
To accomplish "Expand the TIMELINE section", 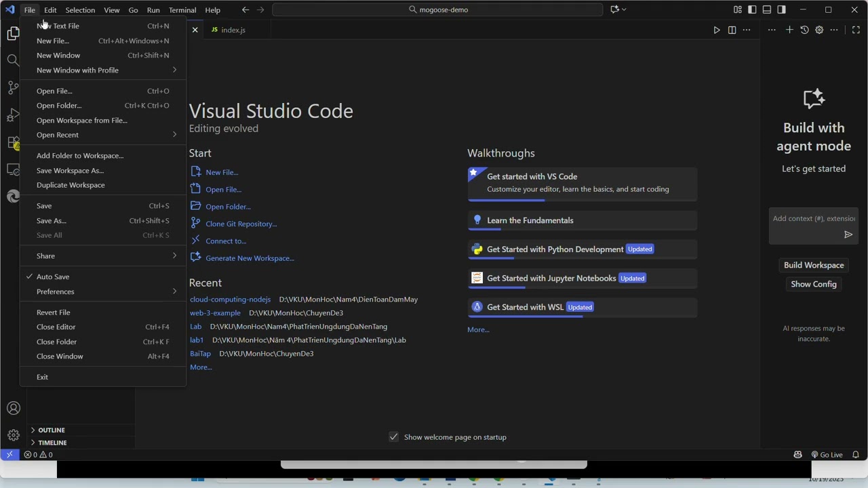I will 81,443.
